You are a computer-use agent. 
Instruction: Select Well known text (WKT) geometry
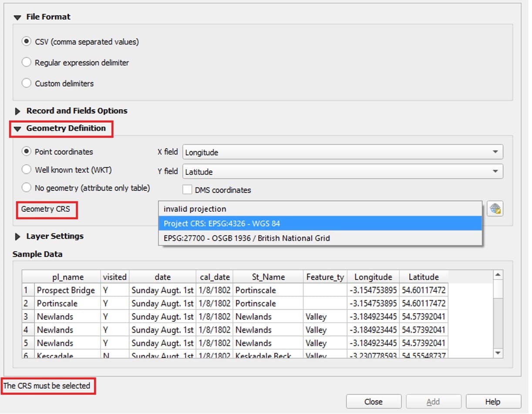27,170
